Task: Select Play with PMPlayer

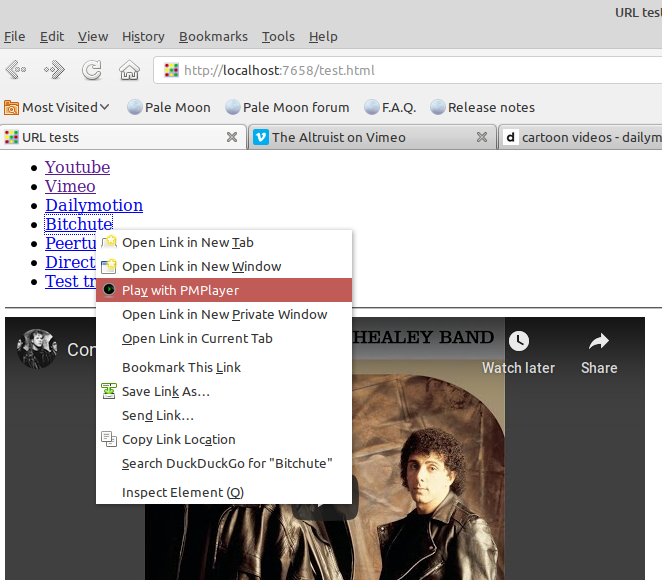Action: tap(224, 290)
